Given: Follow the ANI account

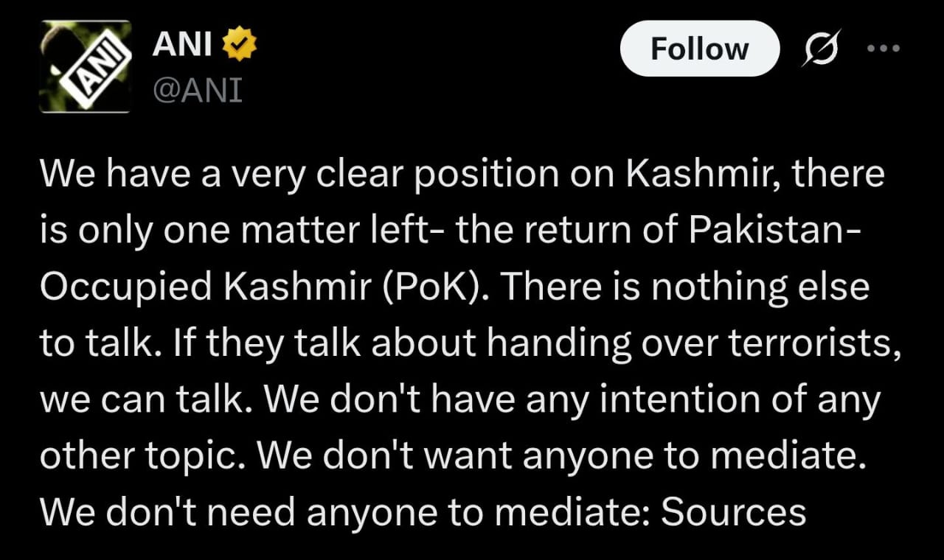Looking at the screenshot, I should point(699,49).
